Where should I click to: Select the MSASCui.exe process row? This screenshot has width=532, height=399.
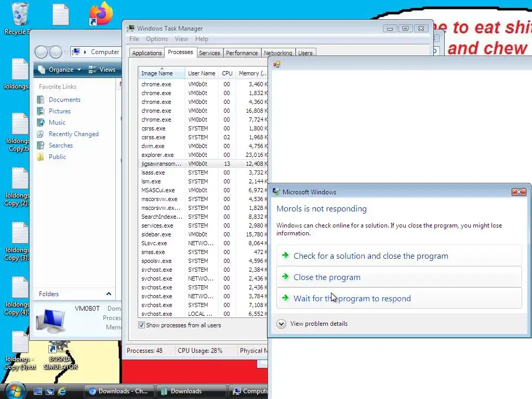click(203, 190)
